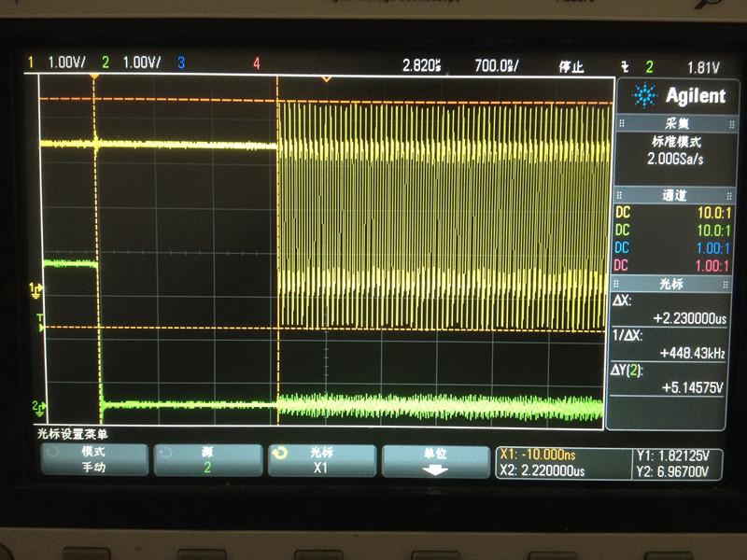Click the trigger edge slope icon
The image size is (747, 560).
click(625, 67)
